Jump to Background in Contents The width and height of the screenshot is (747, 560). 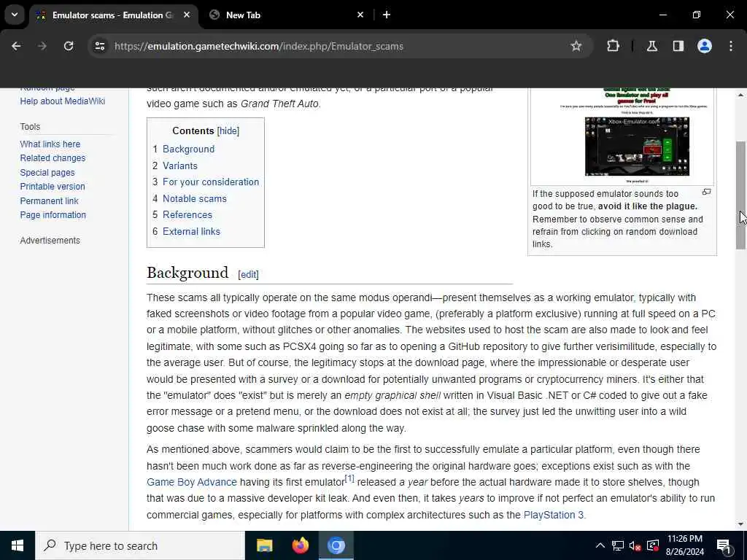click(x=189, y=149)
